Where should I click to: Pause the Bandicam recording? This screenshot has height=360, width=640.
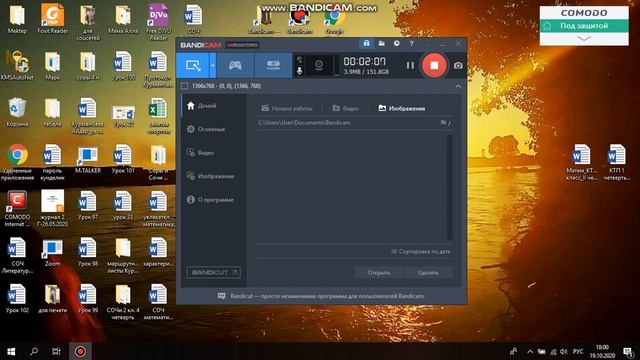tap(410, 65)
